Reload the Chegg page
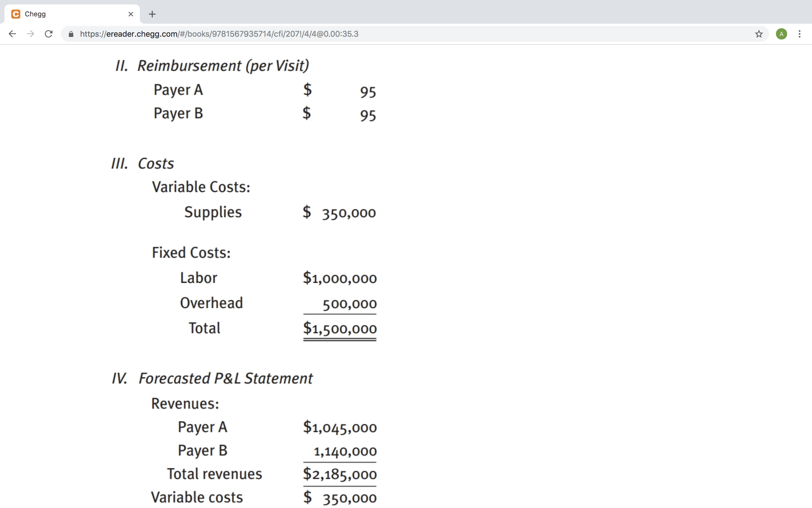Screen dimensions: 812x508 tap(49, 34)
